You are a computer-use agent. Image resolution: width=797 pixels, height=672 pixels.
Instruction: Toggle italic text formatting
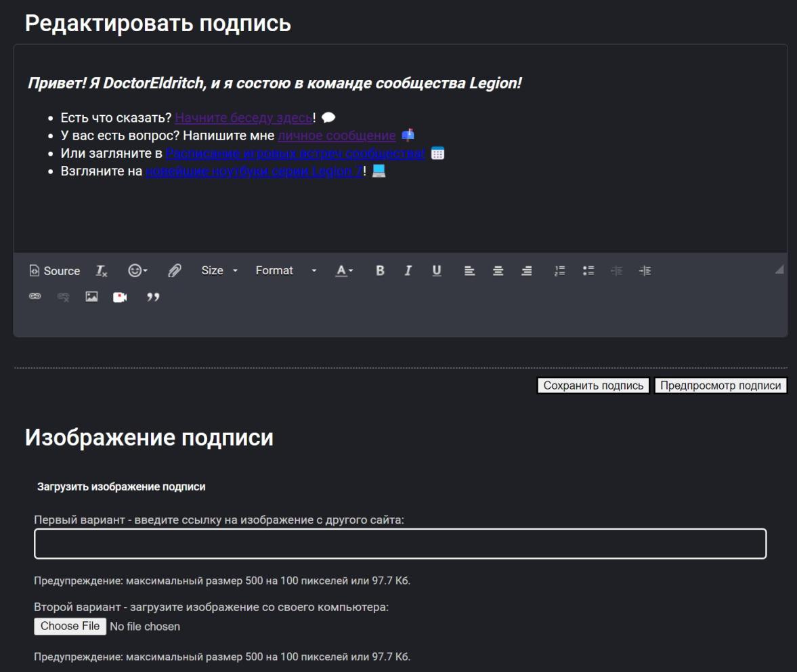407,270
